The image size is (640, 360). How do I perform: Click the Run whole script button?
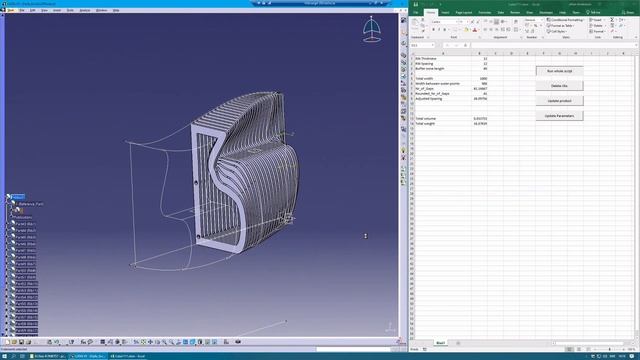click(x=559, y=71)
